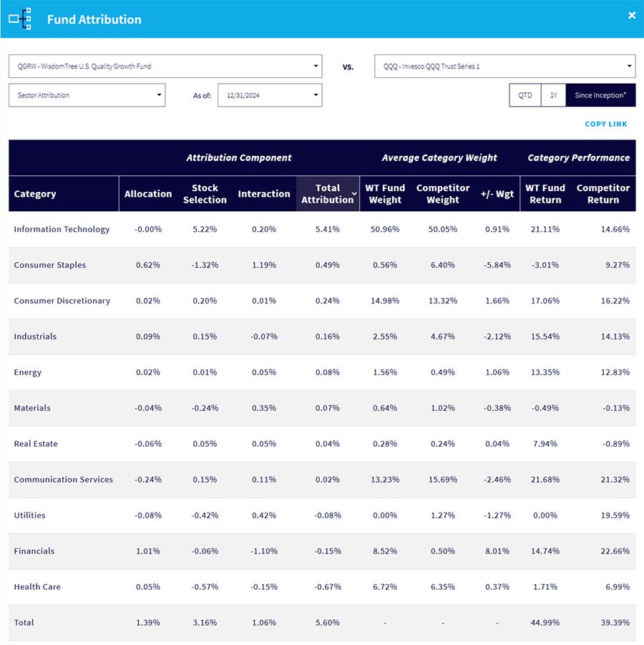Click Financials +/- weight 8.01%
Viewport: 644px width, 645px height.
497,551
